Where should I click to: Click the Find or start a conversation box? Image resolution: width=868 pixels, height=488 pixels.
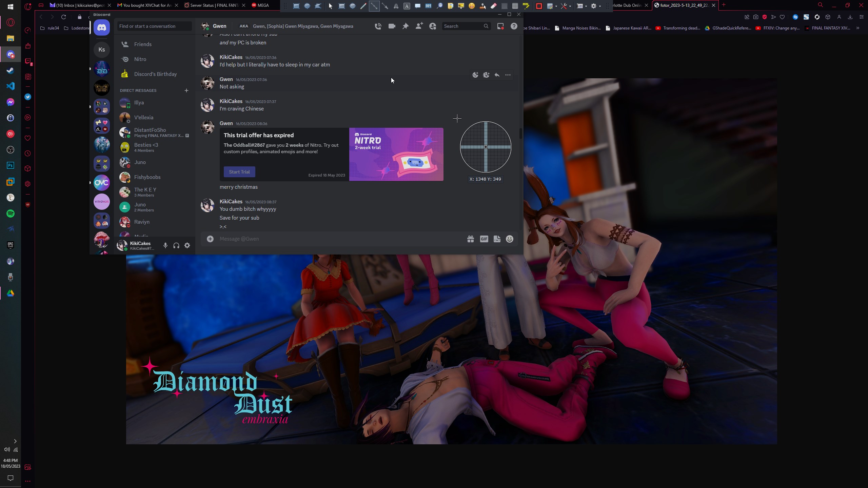click(154, 26)
